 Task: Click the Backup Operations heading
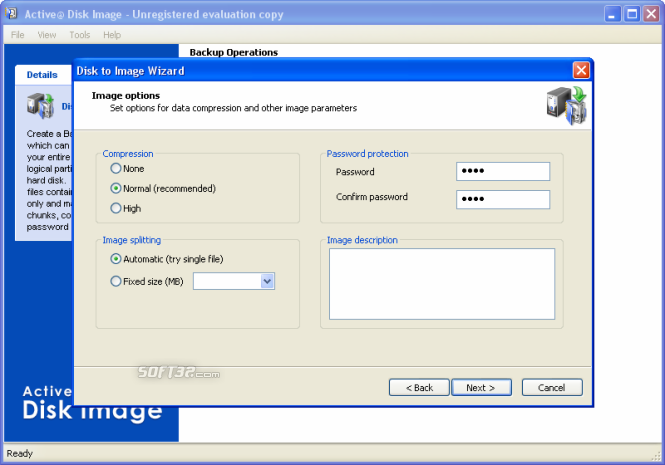[234, 52]
